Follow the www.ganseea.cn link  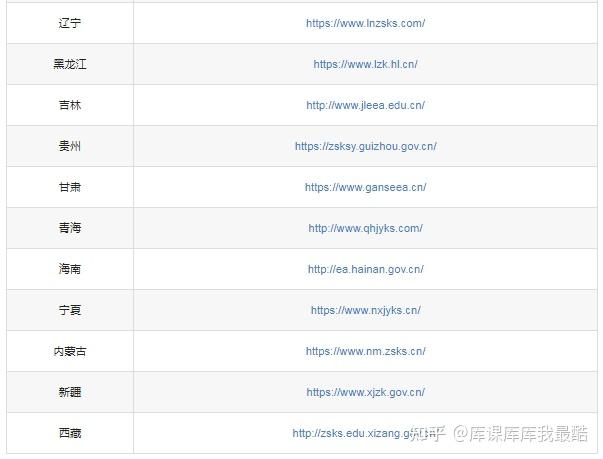click(x=365, y=187)
